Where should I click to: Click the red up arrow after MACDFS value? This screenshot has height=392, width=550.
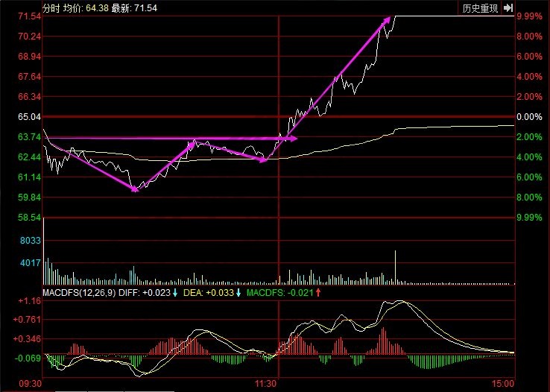tap(317, 291)
